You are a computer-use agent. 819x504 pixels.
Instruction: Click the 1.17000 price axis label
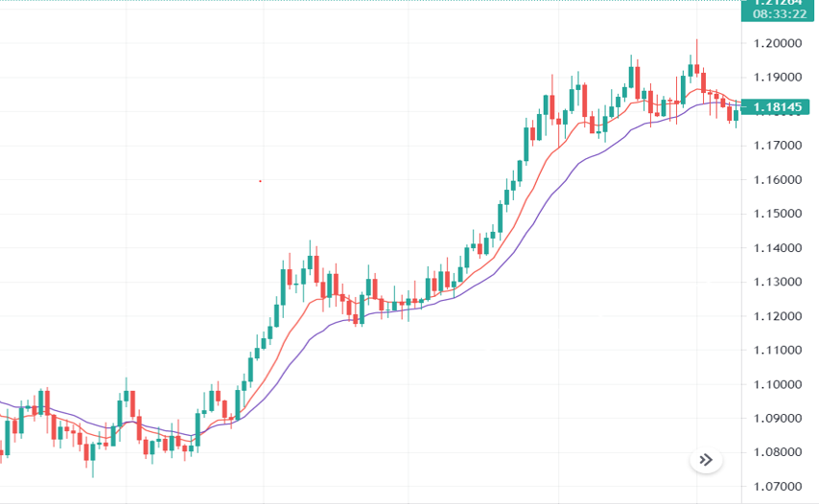click(x=778, y=145)
